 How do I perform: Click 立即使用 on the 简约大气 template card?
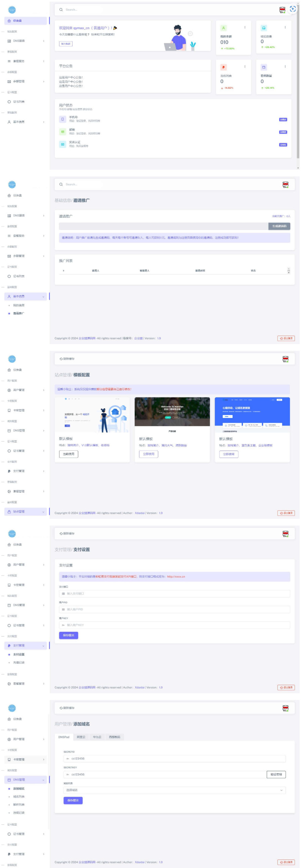[148, 454]
